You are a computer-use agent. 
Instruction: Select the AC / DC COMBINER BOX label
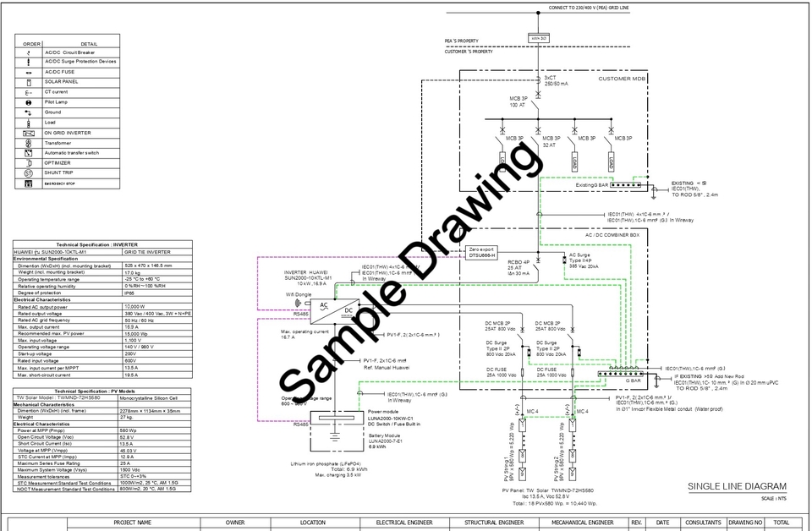coord(612,235)
